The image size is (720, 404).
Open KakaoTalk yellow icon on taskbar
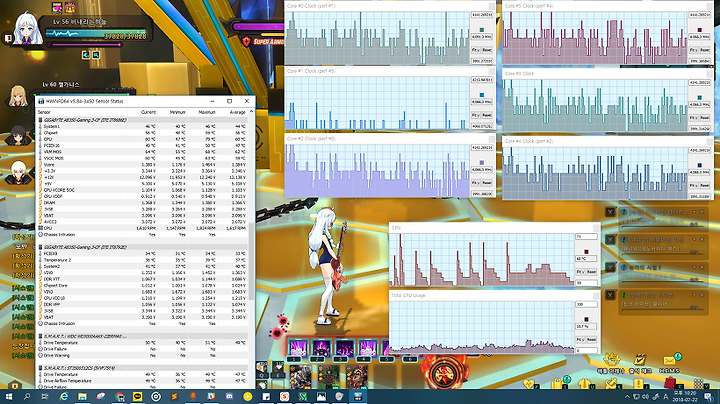[x=137, y=397]
